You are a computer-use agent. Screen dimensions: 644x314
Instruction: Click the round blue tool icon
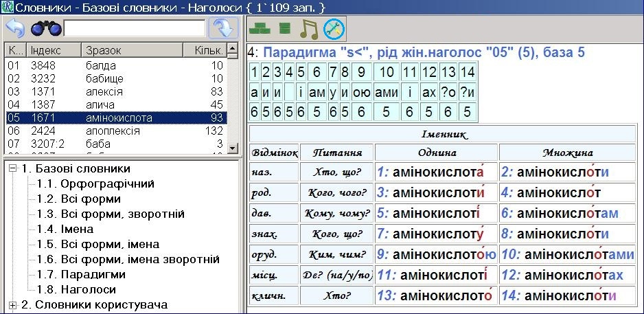point(334,29)
